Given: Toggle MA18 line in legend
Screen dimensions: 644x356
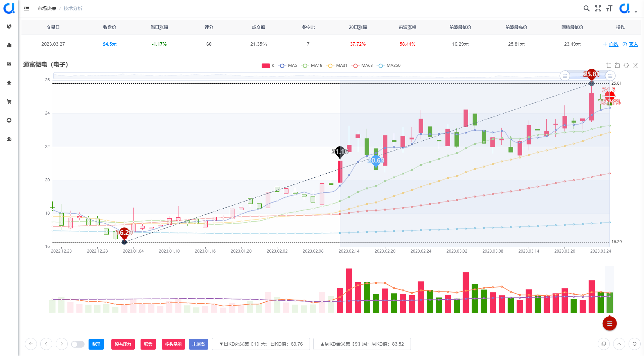Looking at the screenshot, I should (x=312, y=65).
